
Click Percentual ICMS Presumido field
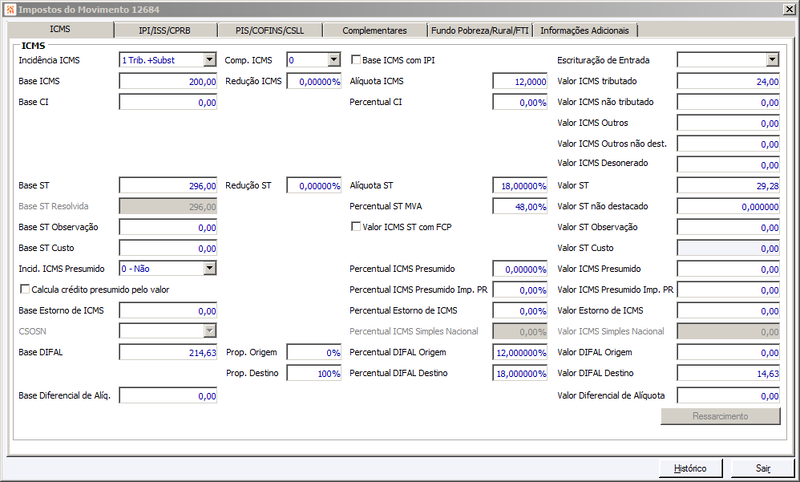(x=520, y=269)
